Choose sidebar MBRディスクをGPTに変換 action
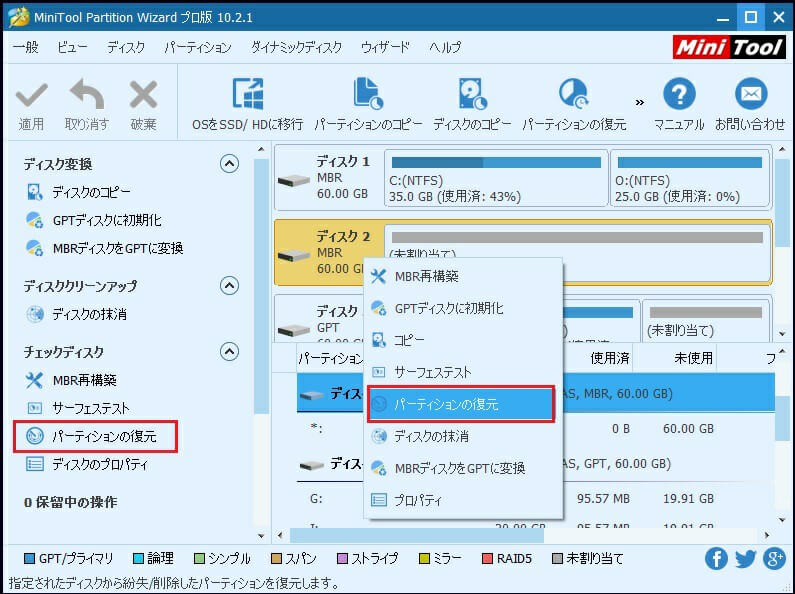Viewport: 795px width, 594px height. click(104, 248)
